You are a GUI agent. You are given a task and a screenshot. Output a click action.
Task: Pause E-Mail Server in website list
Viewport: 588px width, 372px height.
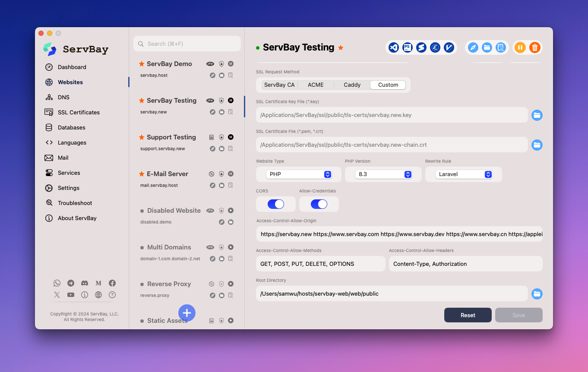coord(231,173)
